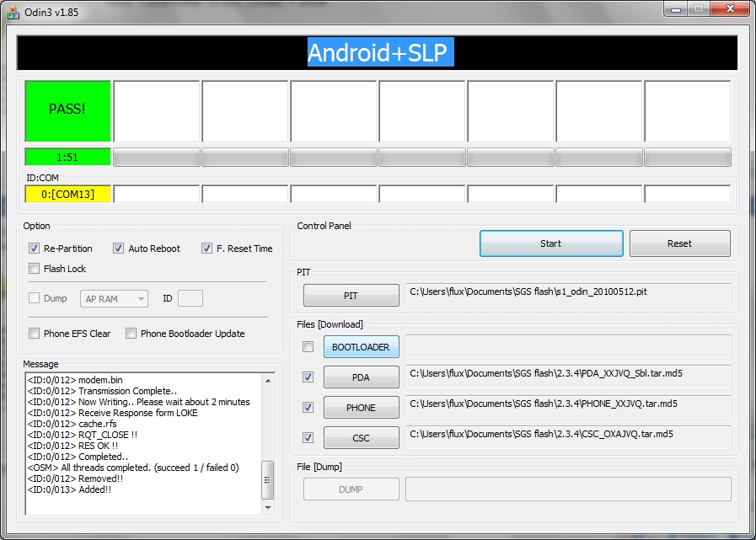Click the BOOTLOADER button
Screen dimensions: 756x540
tap(361, 346)
